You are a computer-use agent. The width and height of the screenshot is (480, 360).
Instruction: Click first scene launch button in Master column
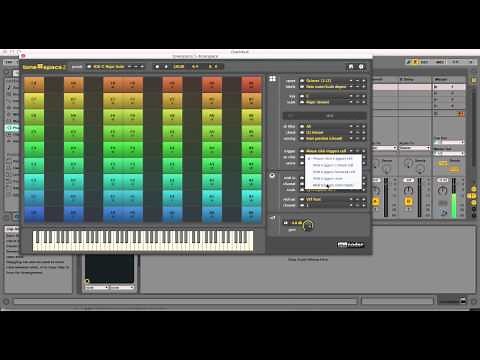tap(436, 87)
